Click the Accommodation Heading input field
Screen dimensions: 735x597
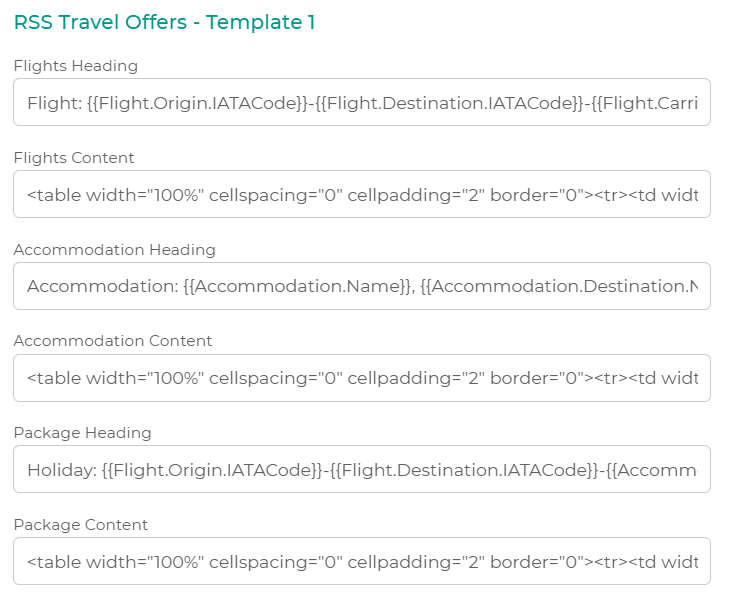click(361, 286)
